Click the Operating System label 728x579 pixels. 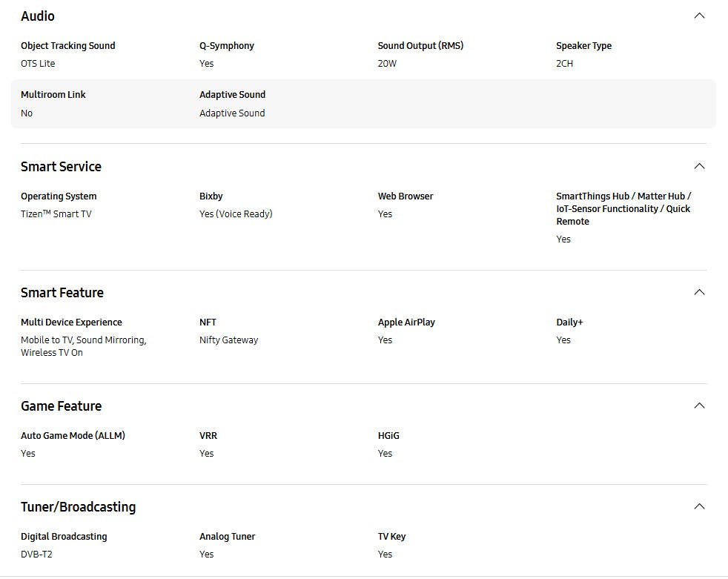coord(59,196)
